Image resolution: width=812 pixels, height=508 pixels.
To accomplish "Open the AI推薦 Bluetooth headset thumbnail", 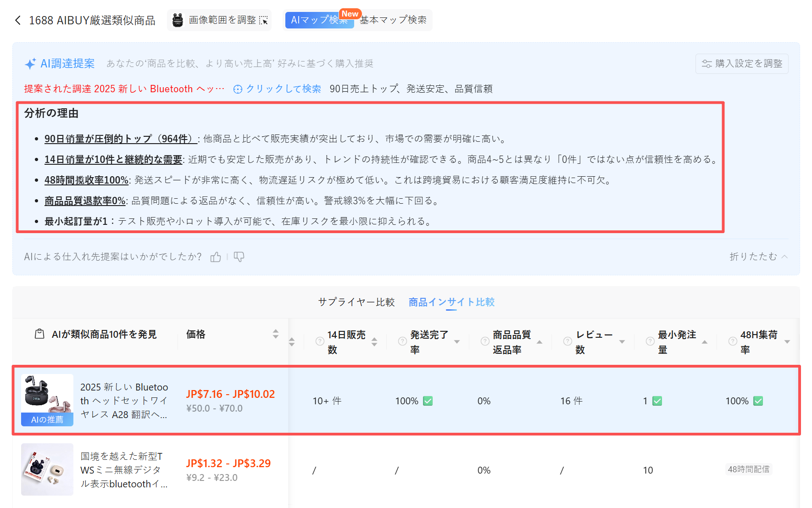I will (x=47, y=400).
